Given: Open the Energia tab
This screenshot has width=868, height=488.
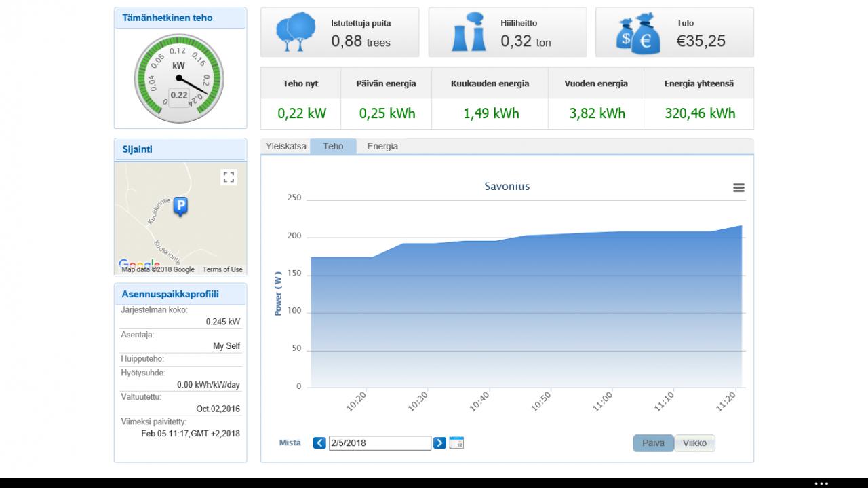Looking at the screenshot, I should click(x=382, y=147).
